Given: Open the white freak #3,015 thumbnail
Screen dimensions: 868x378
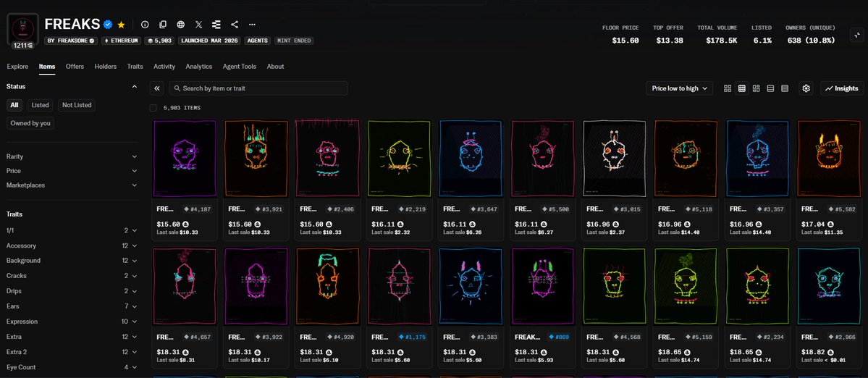Looking at the screenshot, I should click(x=615, y=159).
